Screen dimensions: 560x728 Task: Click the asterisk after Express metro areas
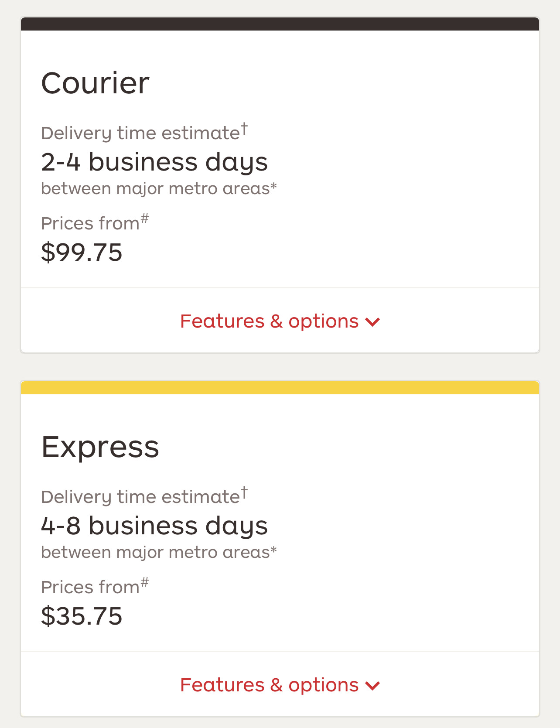[273, 550]
